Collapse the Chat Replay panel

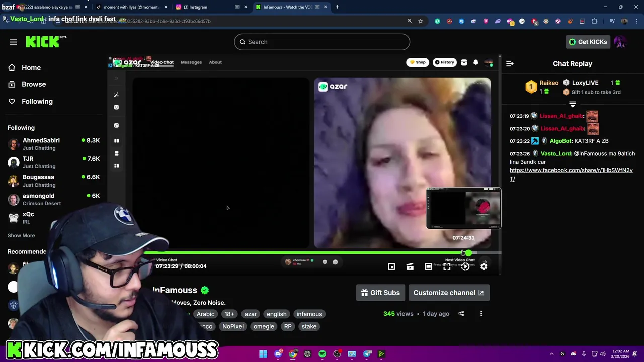[x=510, y=64]
